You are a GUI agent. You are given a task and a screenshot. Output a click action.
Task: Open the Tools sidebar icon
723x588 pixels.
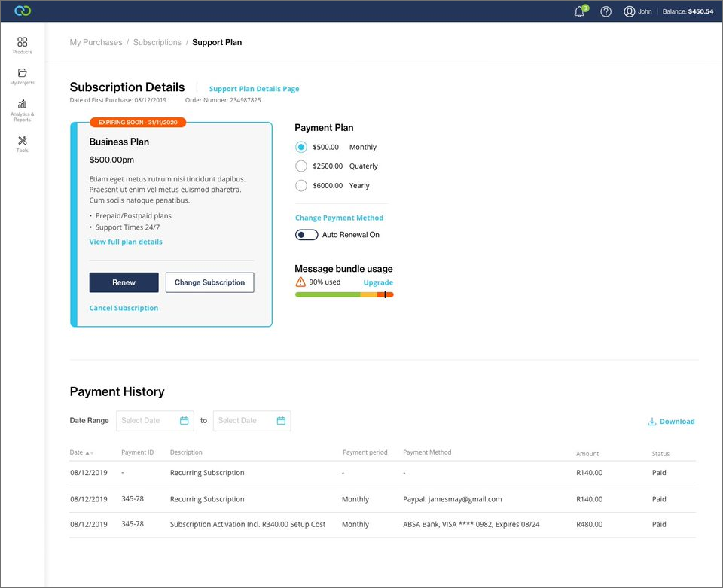point(23,141)
